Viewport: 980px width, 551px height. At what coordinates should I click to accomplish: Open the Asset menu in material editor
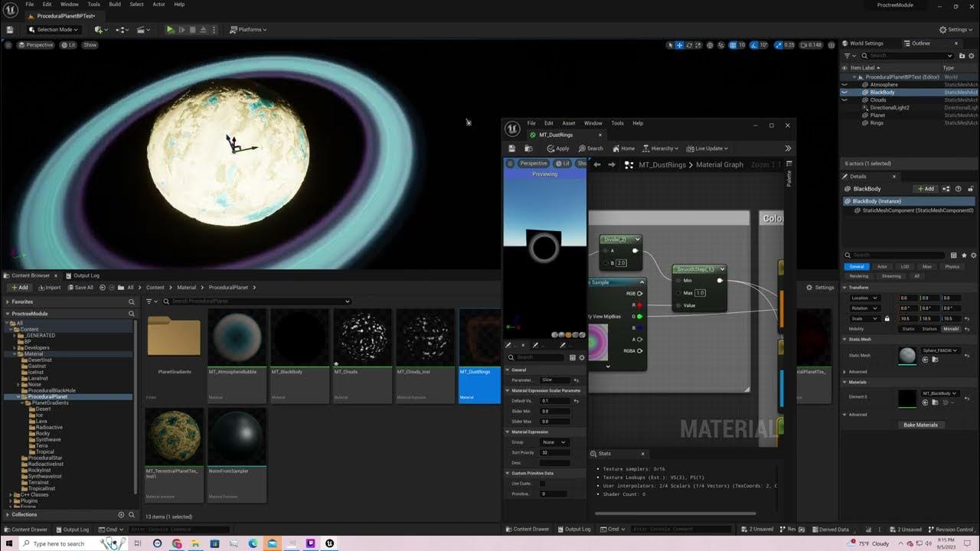(569, 123)
